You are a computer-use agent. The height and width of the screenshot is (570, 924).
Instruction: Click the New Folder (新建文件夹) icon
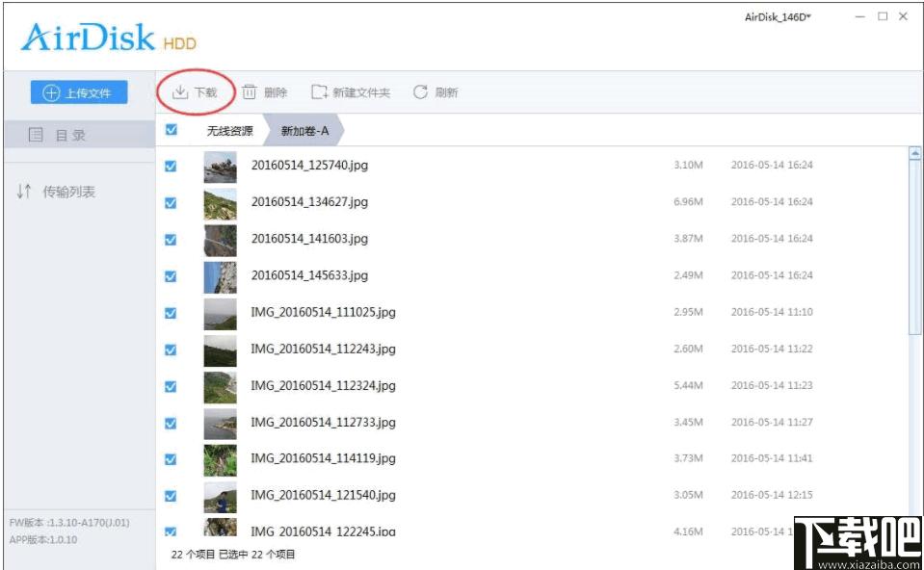point(319,91)
